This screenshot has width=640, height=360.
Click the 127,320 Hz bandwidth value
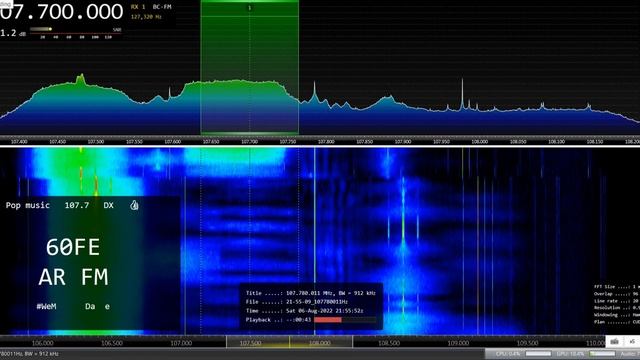coord(146,17)
